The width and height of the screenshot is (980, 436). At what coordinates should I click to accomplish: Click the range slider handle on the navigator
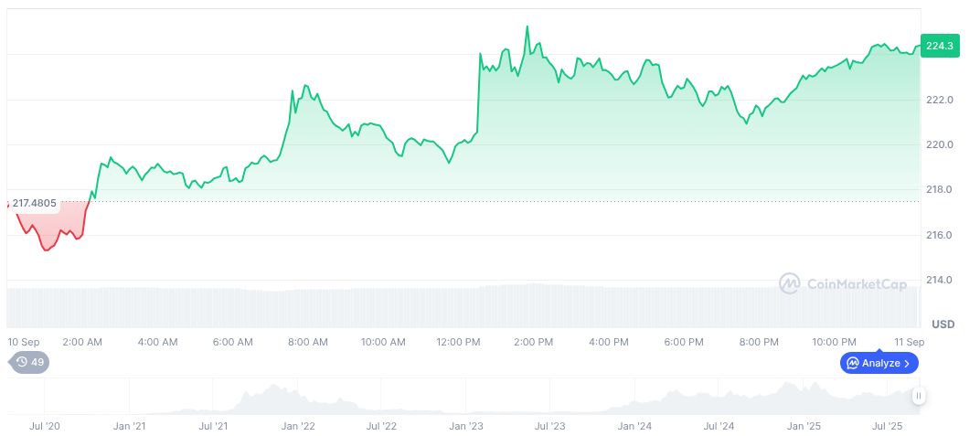coord(918,396)
